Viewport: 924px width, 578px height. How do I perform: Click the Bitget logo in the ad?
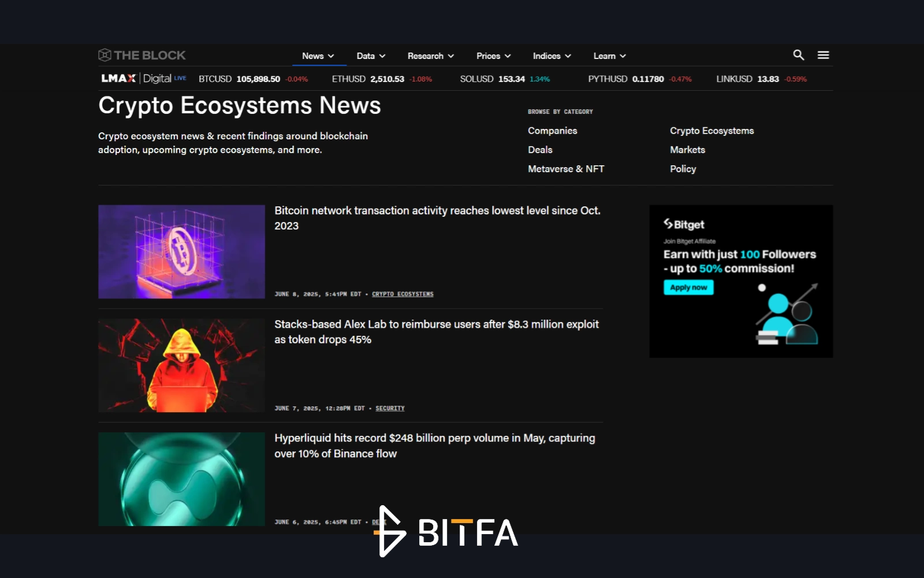pos(684,224)
